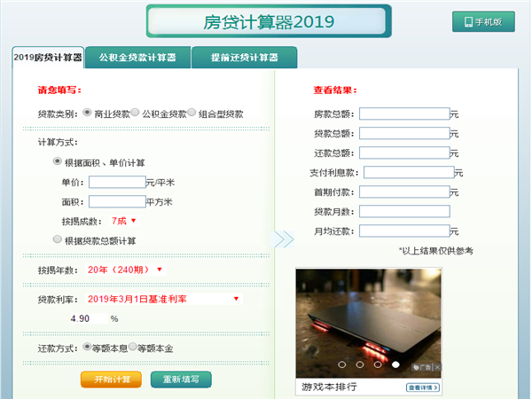Show first ad carousel slide dot

point(342,364)
